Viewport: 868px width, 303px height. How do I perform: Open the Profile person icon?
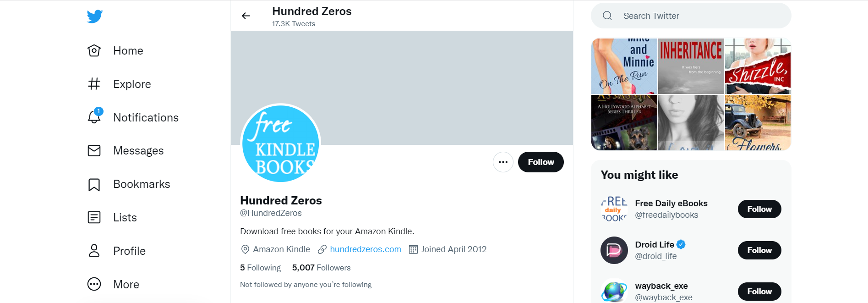tap(94, 251)
